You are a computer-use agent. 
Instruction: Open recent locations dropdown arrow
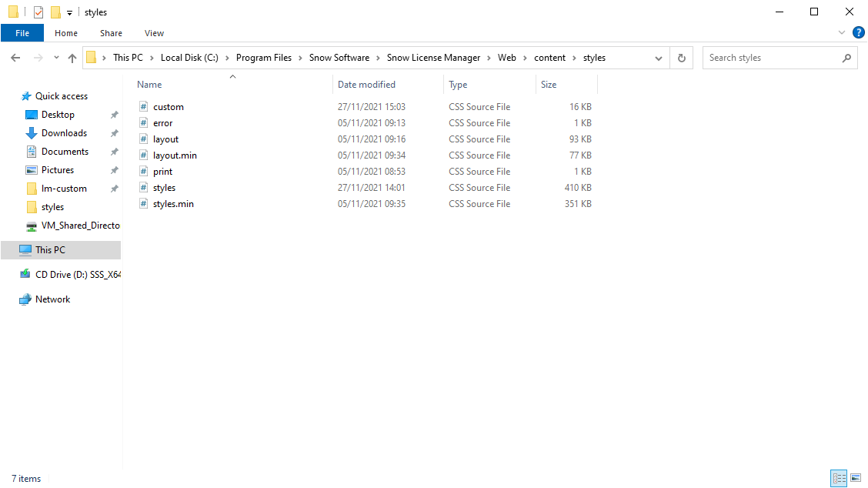56,58
